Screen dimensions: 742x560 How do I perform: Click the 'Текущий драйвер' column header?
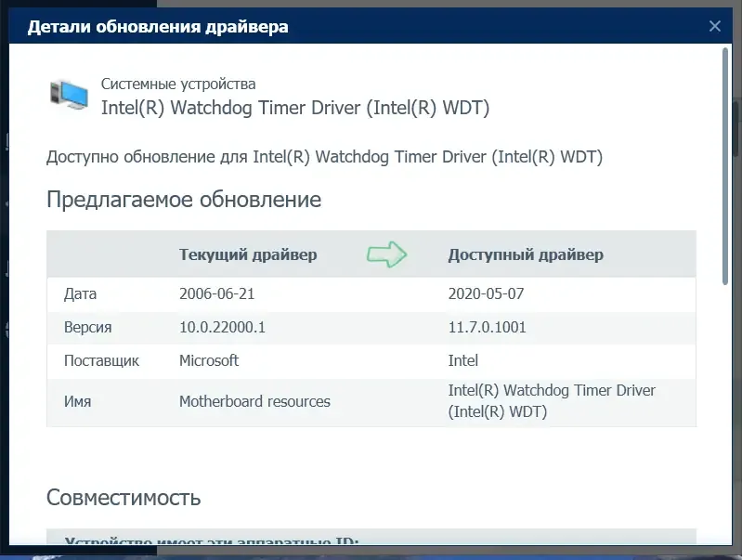coord(248,254)
